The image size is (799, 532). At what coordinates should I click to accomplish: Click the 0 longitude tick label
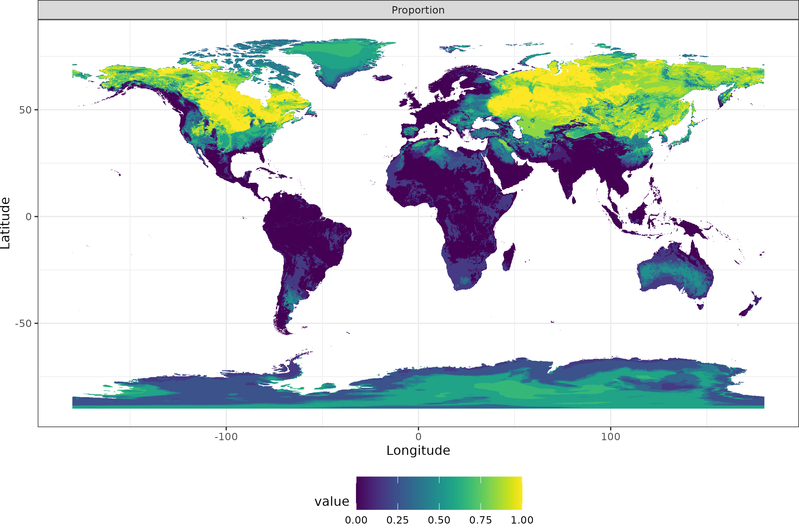click(418, 437)
